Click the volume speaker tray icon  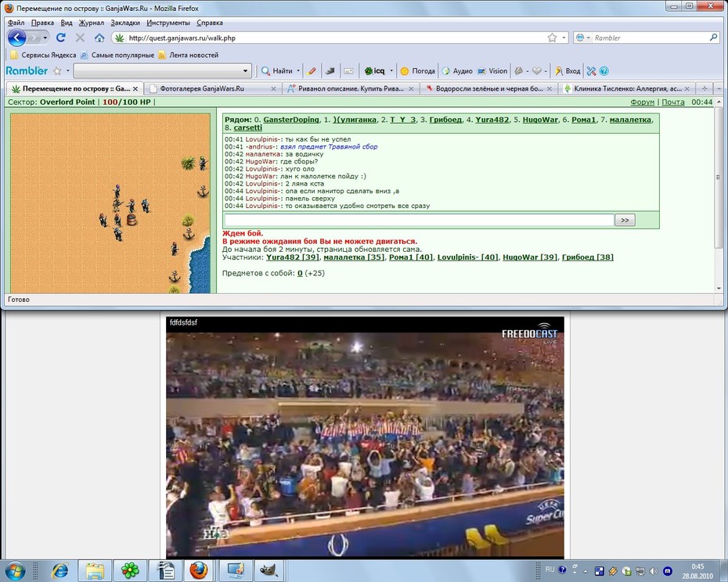coord(654,571)
